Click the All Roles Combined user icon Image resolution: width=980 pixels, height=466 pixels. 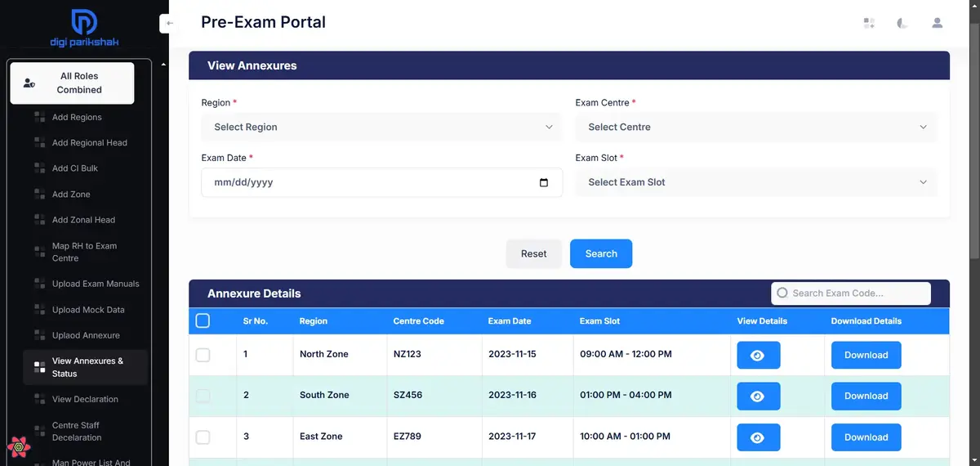[29, 83]
